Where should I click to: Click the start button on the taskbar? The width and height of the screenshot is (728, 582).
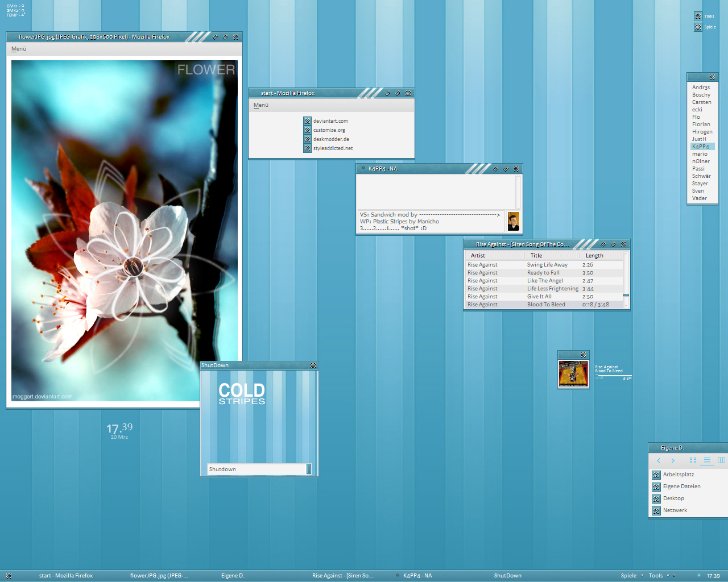coord(9,576)
